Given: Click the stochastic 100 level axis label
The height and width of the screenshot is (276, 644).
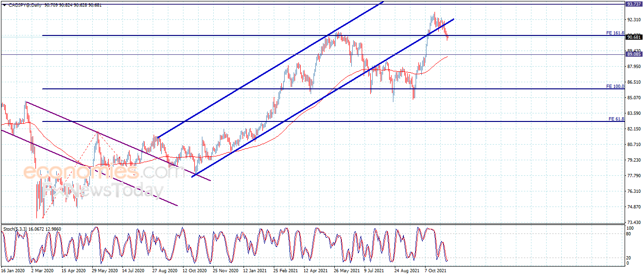Looking at the screenshot, I should [x=631, y=228].
